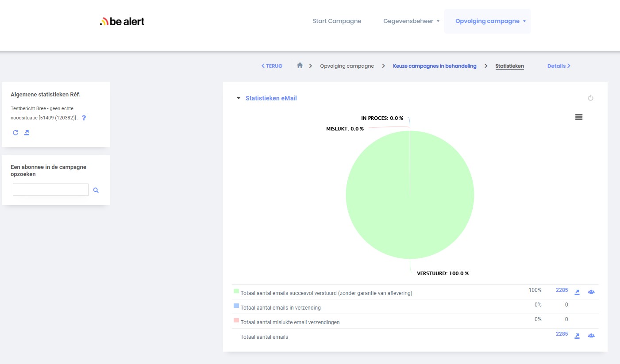Click the 100% value in successful row
620x364 pixels.
pos(535,290)
